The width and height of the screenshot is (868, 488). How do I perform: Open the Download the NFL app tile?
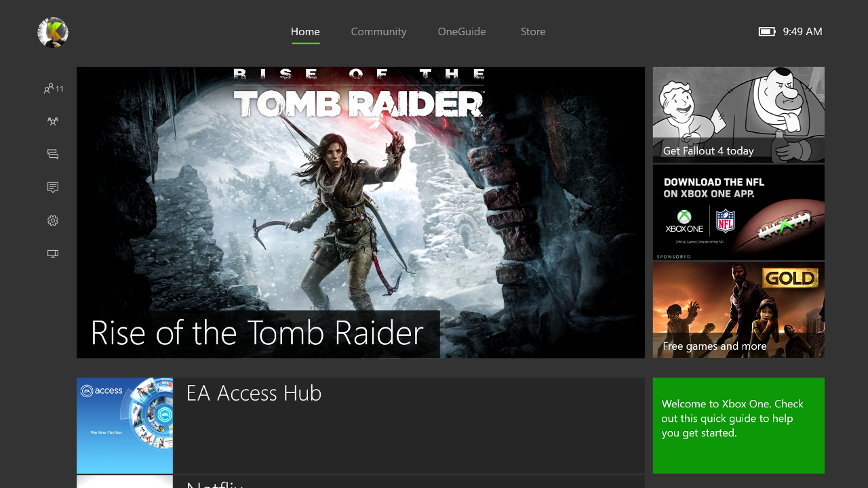point(738,212)
